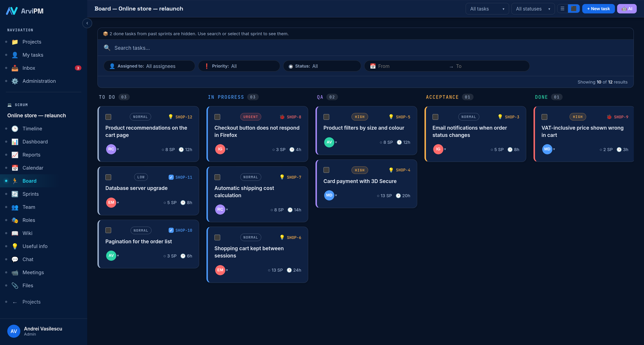Click the My tasks person icon
The width and height of the screenshot is (644, 345).
pos(15,55)
